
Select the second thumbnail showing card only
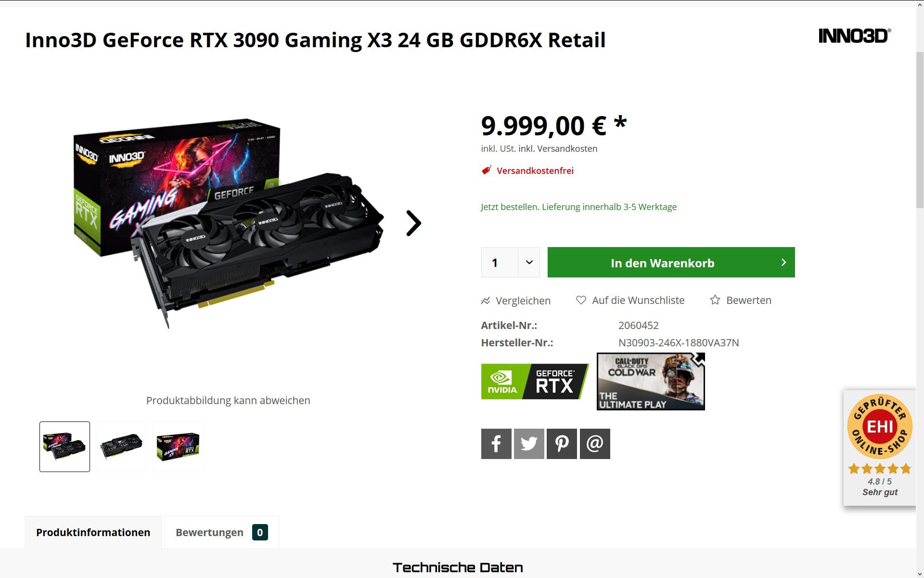click(121, 447)
